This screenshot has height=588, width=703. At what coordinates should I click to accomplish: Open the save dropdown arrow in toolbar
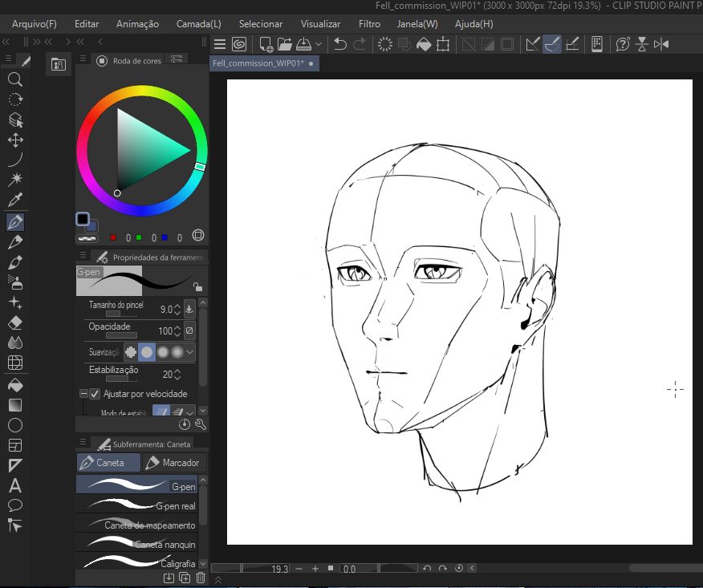coord(319,44)
